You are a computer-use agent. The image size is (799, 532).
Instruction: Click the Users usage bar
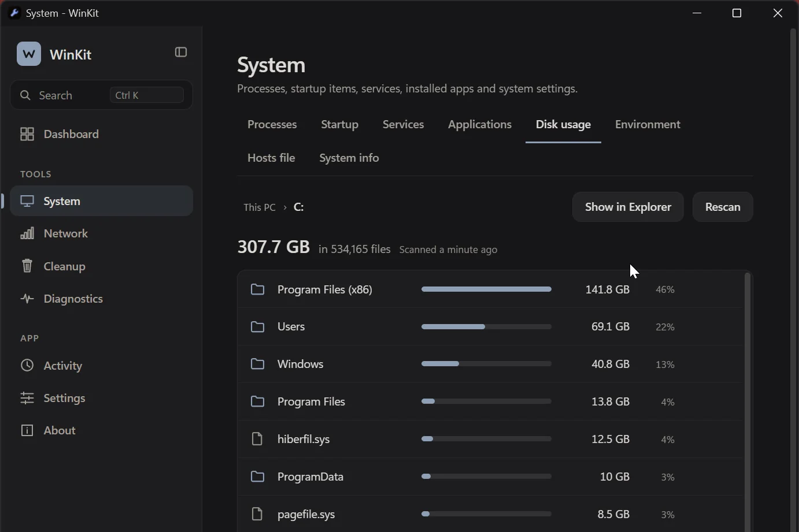click(x=486, y=327)
